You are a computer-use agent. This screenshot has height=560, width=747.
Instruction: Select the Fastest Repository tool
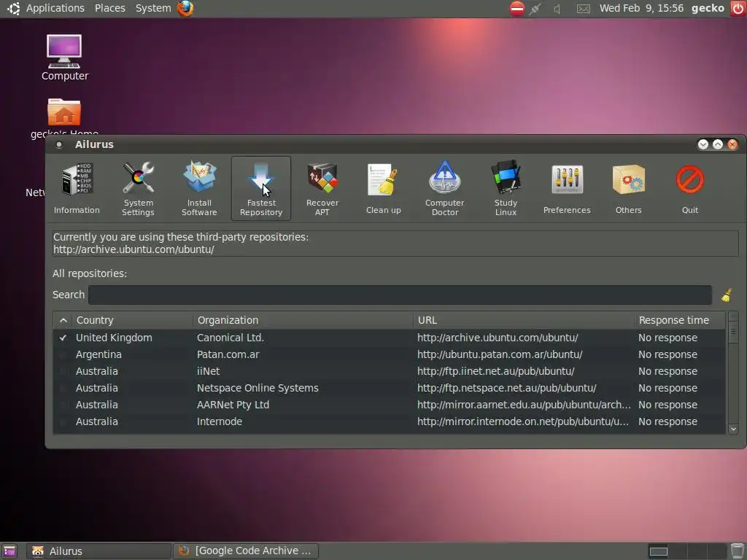coord(261,189)
